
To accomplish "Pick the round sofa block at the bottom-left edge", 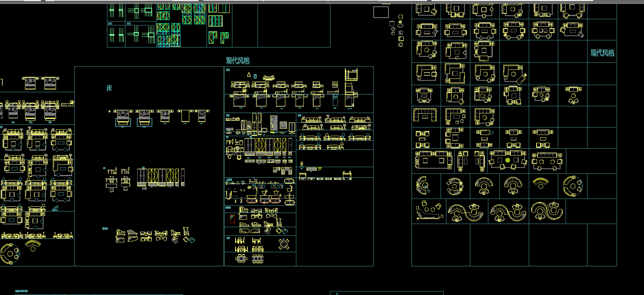I will tap(10, 254).
